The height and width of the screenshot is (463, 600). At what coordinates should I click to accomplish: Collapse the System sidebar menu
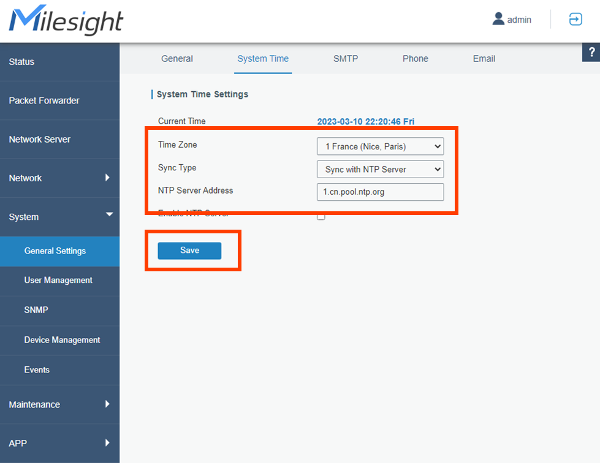(59, 216)
